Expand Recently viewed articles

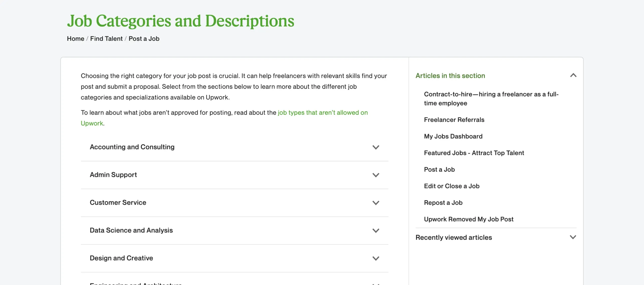(x=573, y=237)
